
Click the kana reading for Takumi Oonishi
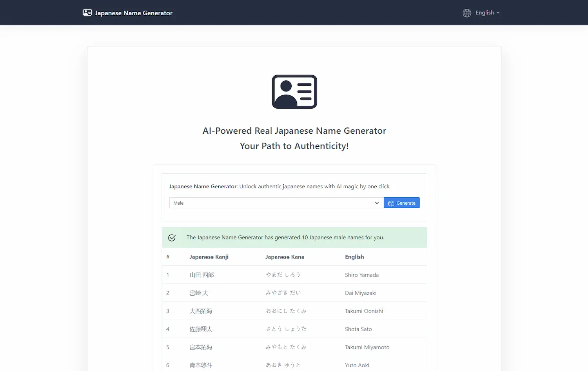[x=286, y=311]
